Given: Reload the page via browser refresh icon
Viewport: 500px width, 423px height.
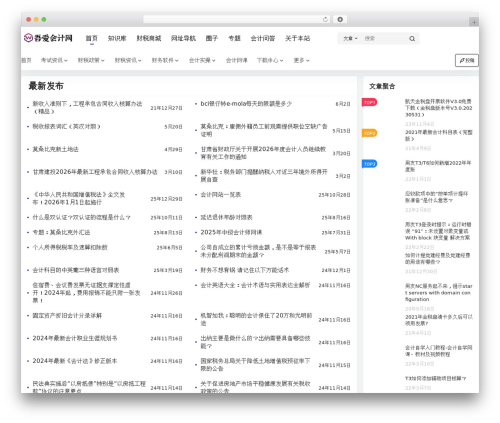Looking at the screenshot, I should [325, 19].
